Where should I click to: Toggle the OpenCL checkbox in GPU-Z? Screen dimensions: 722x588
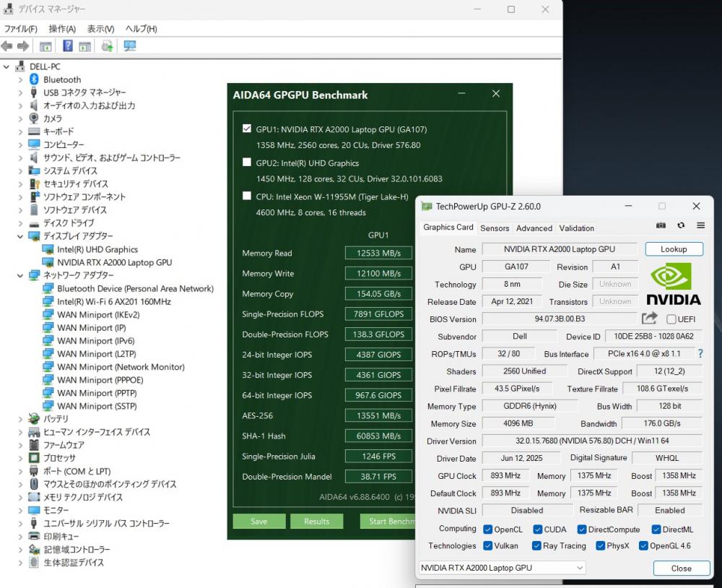click(488, 529)
